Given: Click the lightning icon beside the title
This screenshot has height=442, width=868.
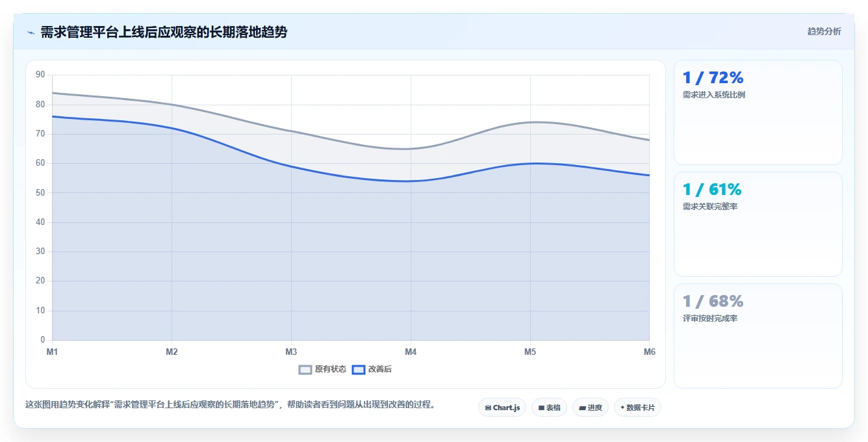Looking at the screenshot, I should tap(31, 32).
